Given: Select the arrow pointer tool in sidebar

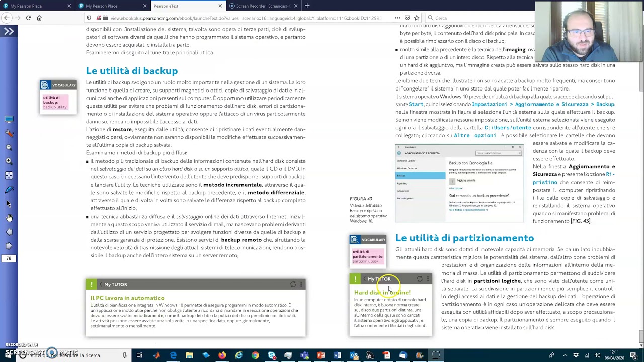Looking at the screenshot, I should tap(9, 204).
